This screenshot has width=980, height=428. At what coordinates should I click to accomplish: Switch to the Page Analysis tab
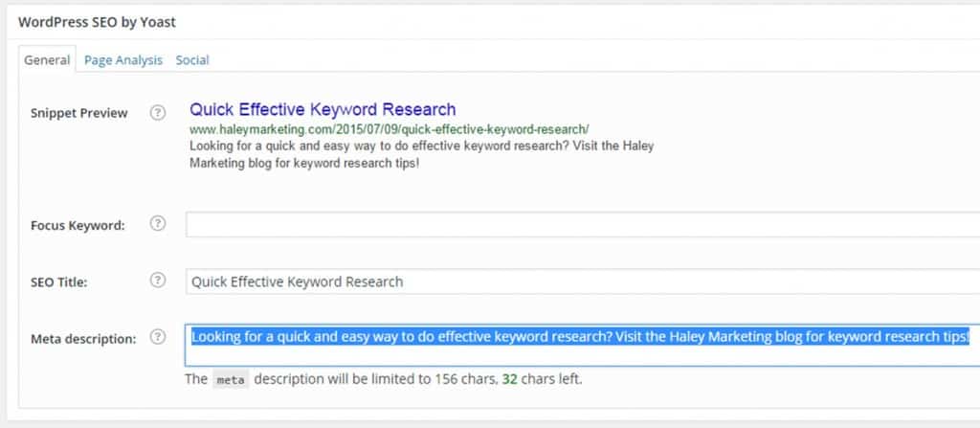(123, 60)
